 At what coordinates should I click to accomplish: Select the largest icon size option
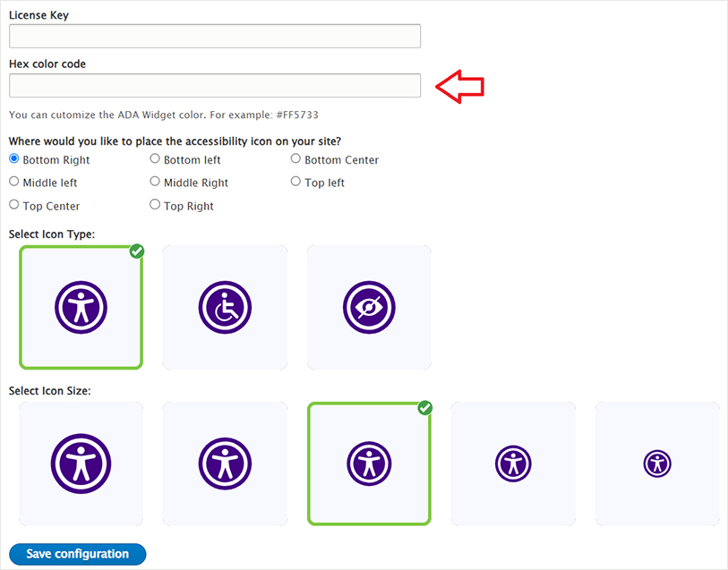coord(81,464)
